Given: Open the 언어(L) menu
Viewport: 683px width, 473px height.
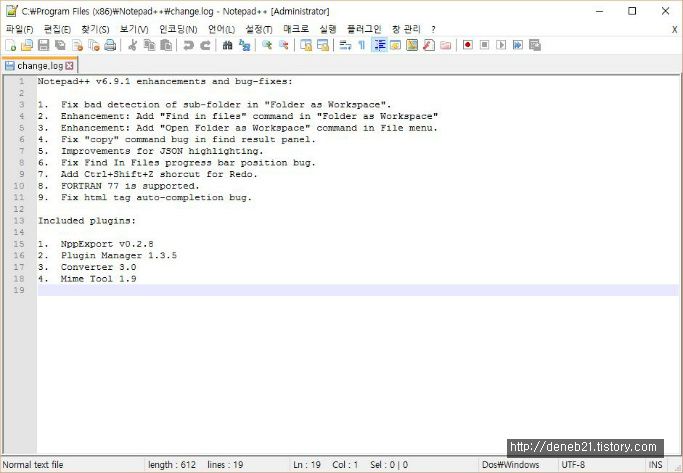Looking at the screenshot, I should 221,29.
